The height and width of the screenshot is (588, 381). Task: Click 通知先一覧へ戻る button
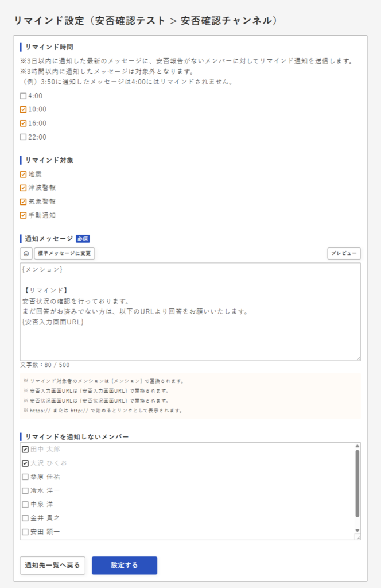52,566
